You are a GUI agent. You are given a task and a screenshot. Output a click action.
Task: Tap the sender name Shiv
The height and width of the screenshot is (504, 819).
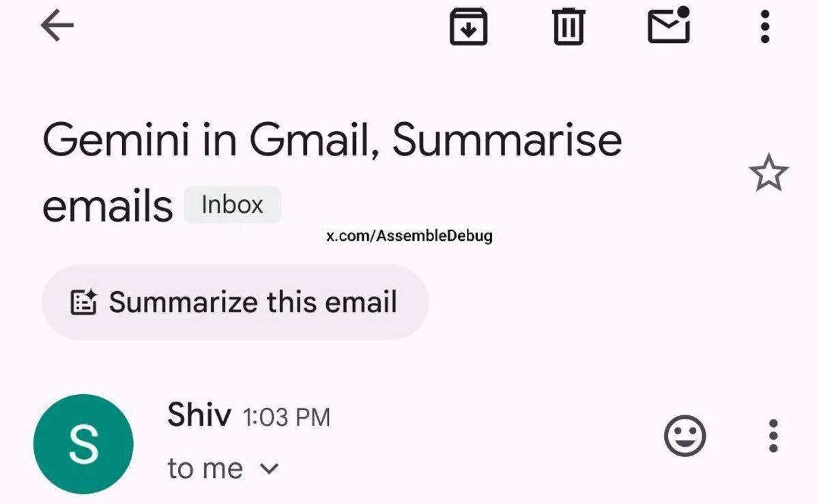click(x=199, y=415)
